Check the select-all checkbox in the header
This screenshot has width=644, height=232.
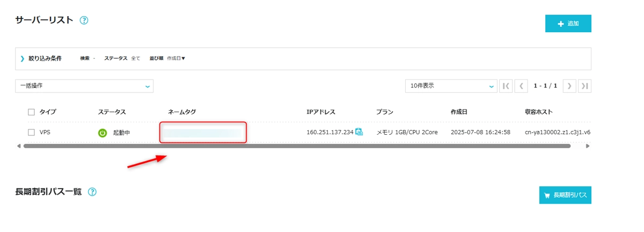[x=31, y=112]
